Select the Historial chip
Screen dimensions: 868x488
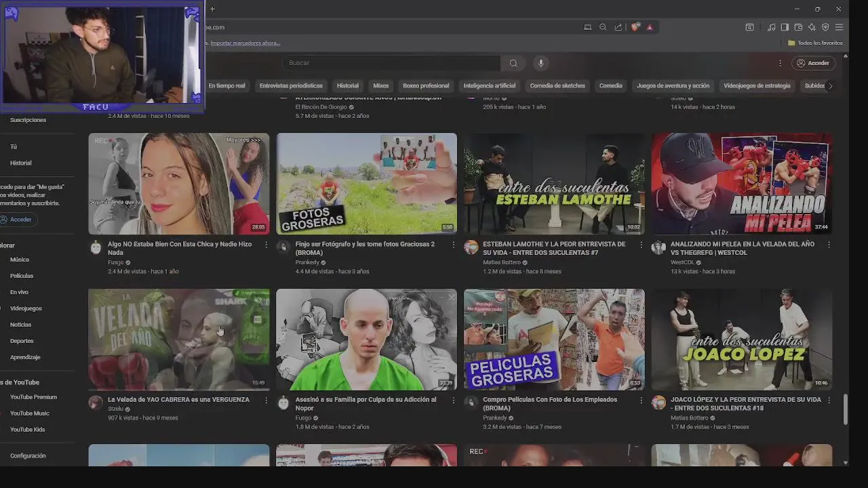tap(348, 86)
